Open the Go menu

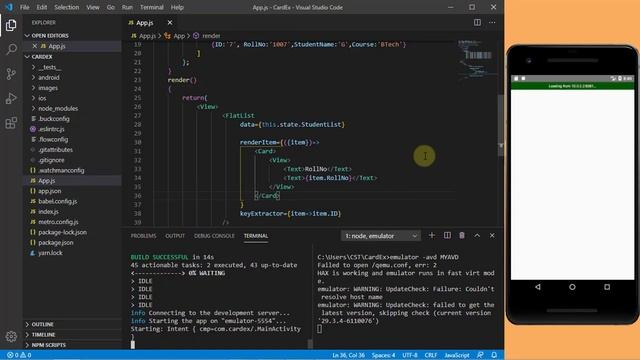pyautogui.click(x=111, y=7)
